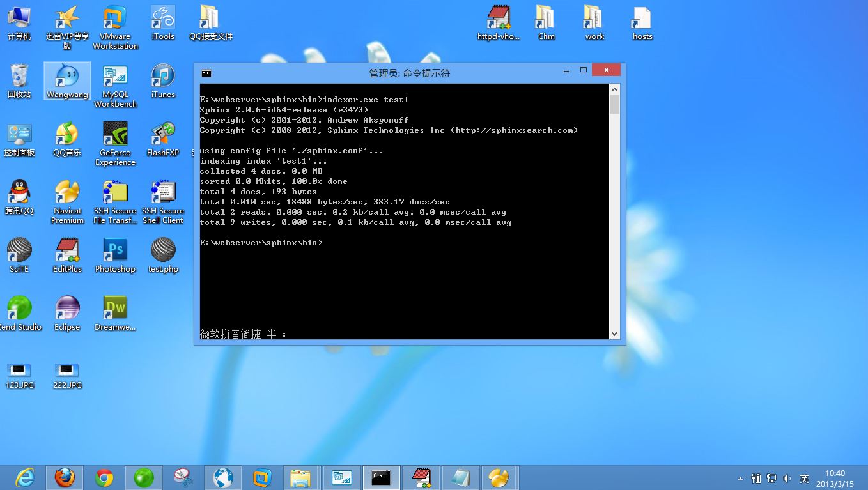Open the network icon in system tray

[771, 478]
